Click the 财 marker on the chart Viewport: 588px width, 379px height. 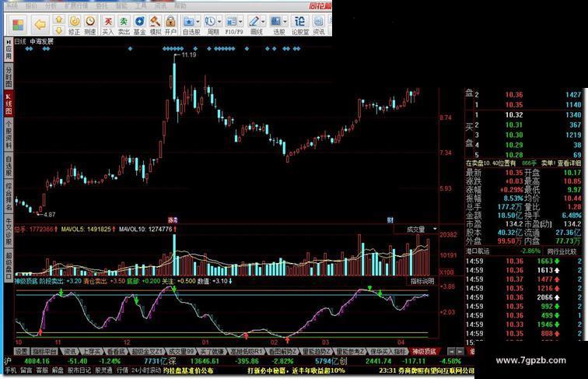click(390, 220)
